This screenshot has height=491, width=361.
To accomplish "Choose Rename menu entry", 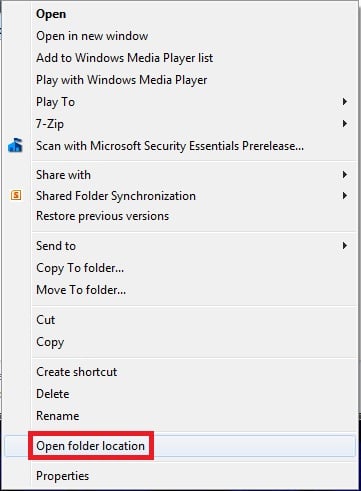I will [58, 416].
